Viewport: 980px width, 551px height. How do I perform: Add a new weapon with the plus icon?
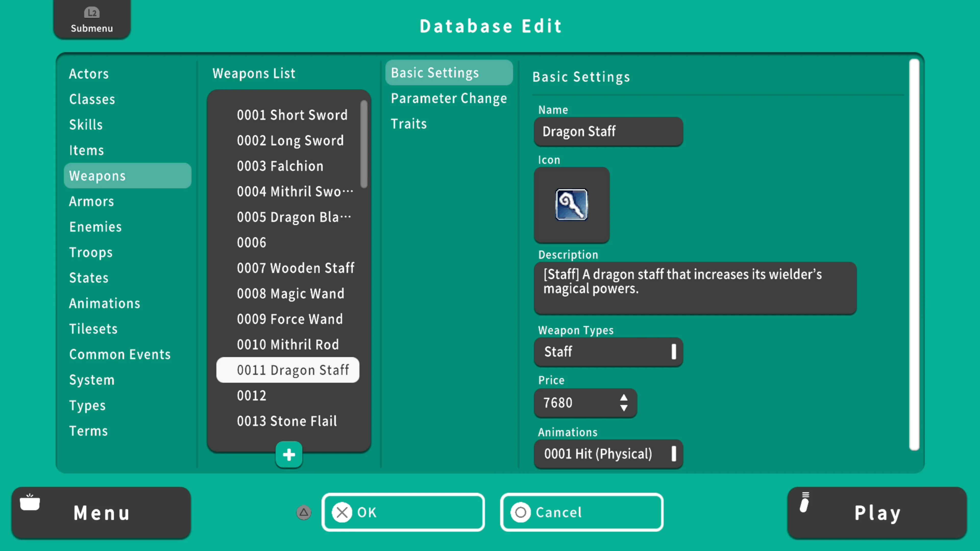(288, 454)
